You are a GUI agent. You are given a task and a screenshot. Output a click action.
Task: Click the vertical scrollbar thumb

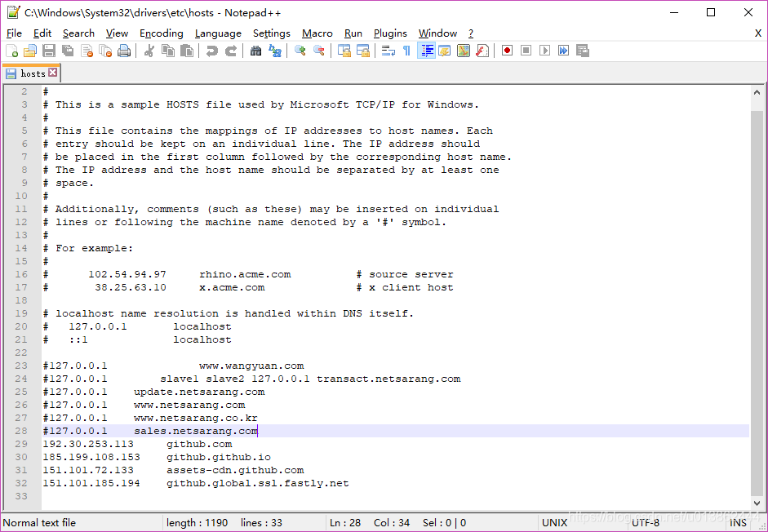[x=757, y=304]
